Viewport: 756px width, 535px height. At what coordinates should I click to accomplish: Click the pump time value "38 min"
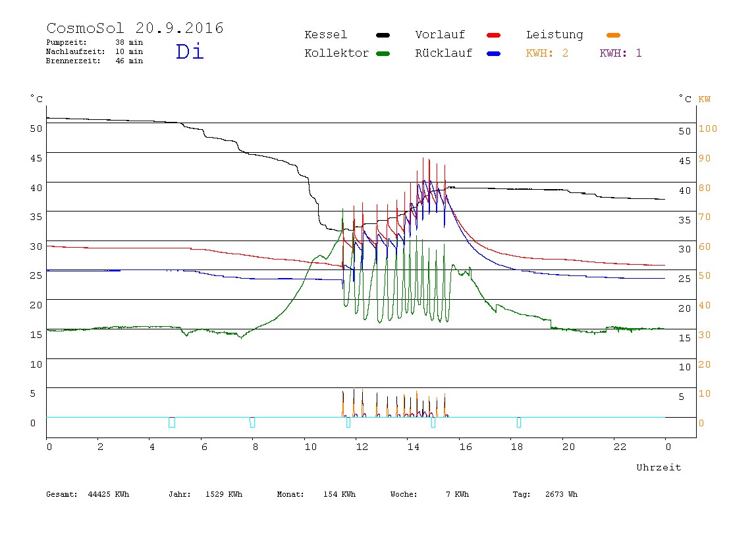(x=129, y=42)
